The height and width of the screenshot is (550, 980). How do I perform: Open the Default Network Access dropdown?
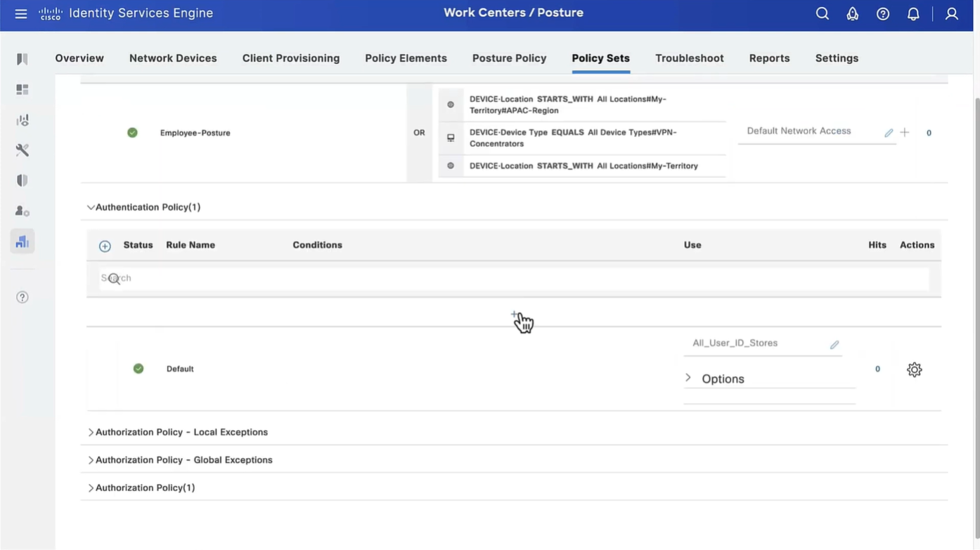[x=808, y=131]
